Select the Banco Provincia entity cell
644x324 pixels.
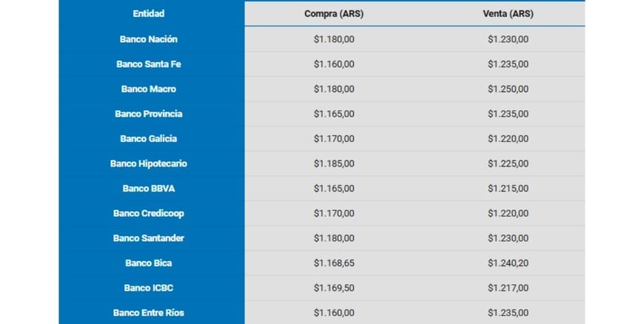coord(149,114)
